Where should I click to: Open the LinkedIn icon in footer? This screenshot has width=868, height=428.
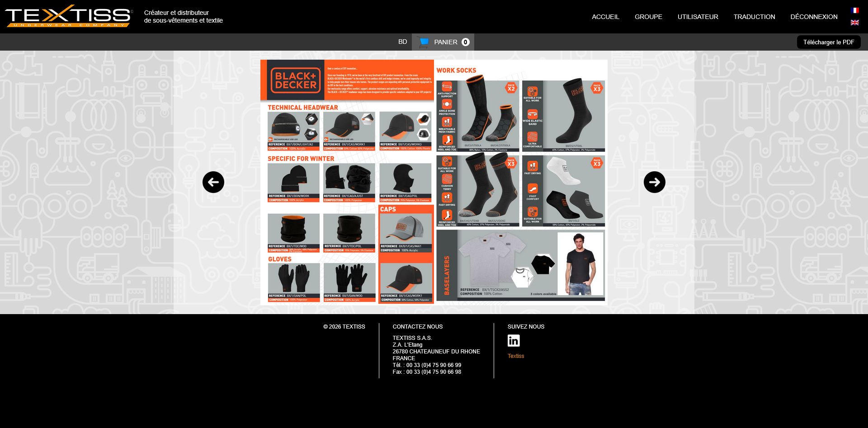point(514,340)
